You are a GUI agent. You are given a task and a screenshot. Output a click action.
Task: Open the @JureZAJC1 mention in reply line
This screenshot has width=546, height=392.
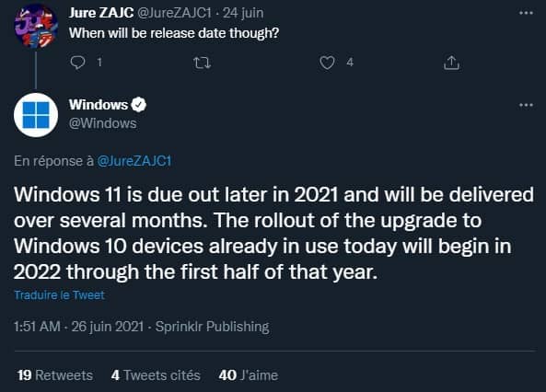tap(134, 161)
